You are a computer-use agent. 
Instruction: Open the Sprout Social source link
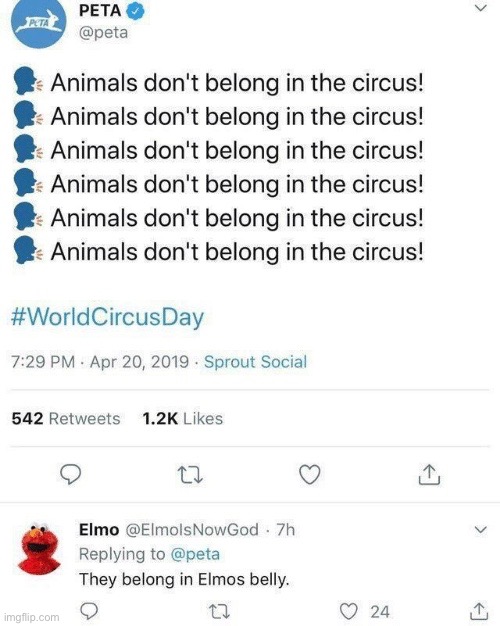256,362
